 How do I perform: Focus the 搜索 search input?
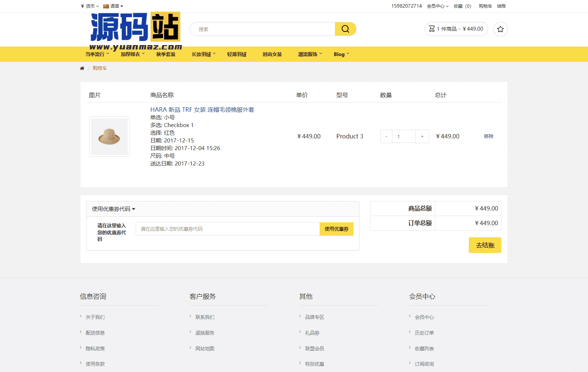[263, 29]
